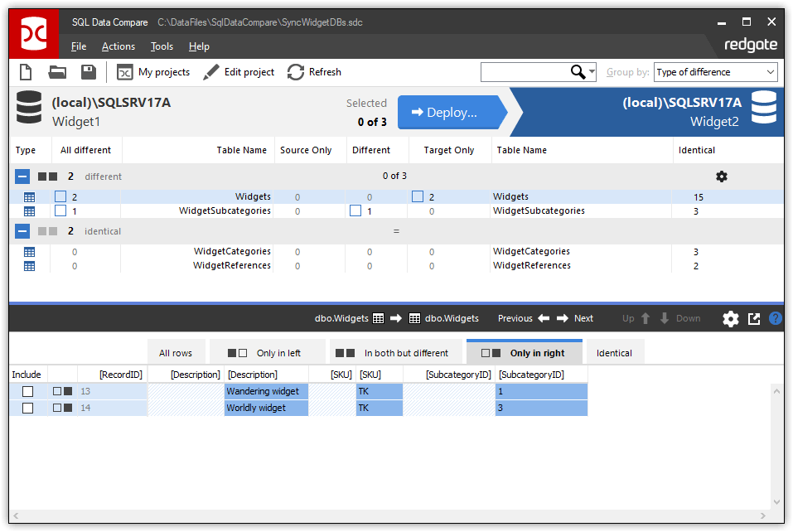The width and height of the screenshot is (793, 532).
Task: Refresh the comparison results
Action: click(x=314, y=72)
